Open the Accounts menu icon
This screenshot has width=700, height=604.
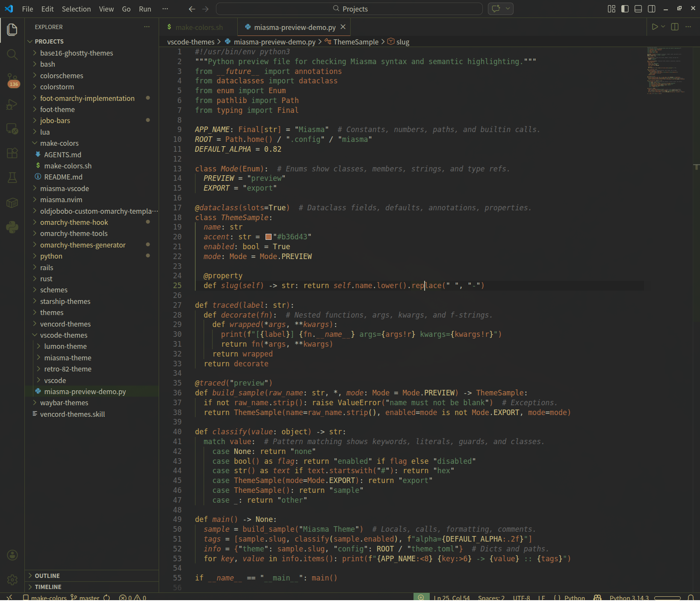click(x=12, y=555)
